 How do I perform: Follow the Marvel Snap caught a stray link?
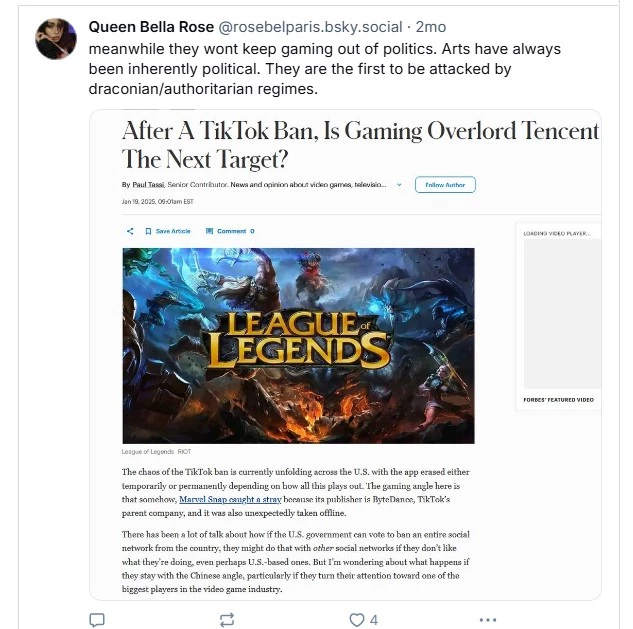pyautogui.click(x=230, y=499)
